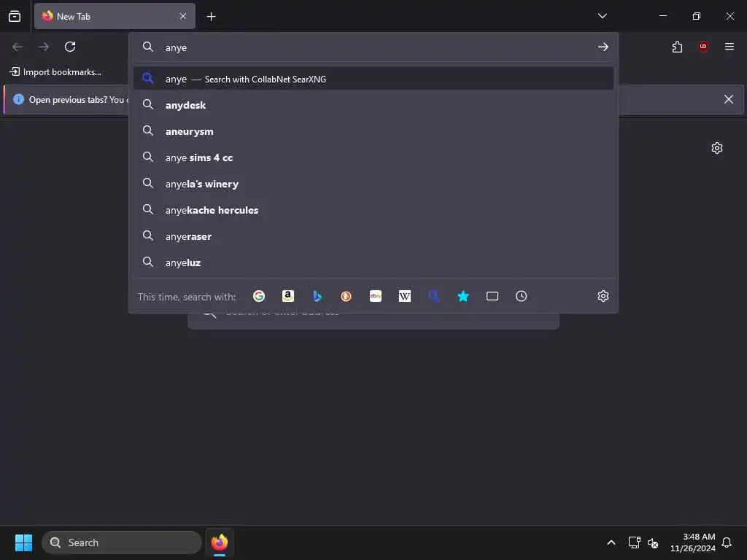Dismiss the Open previous tabs notification
The width and height of the screenshot is (747, 560).
pyautogui.click(x=729, y=99)
